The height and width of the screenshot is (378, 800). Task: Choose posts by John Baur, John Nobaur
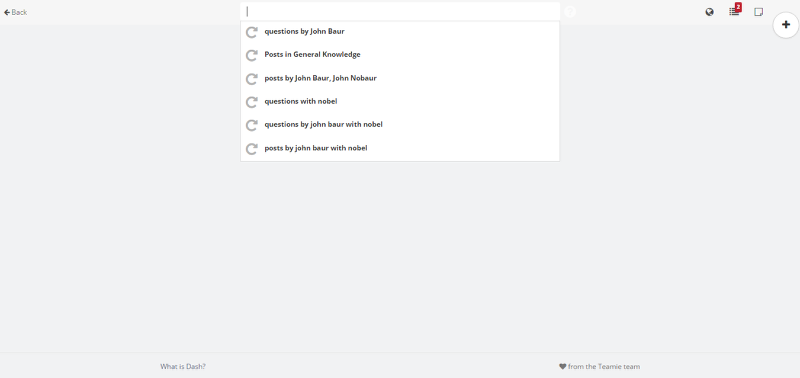pos(400,78)
